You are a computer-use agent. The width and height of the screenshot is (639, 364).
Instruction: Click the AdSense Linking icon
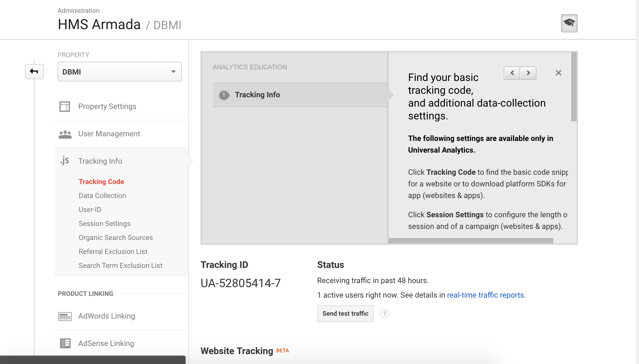pyautogui.click(x=65, y=343)
